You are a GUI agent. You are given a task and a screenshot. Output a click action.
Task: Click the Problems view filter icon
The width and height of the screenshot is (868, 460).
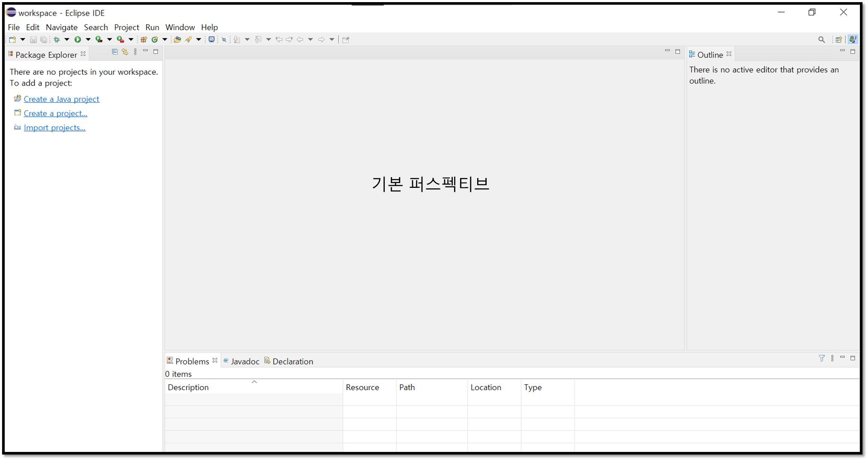tap(821, 358)
